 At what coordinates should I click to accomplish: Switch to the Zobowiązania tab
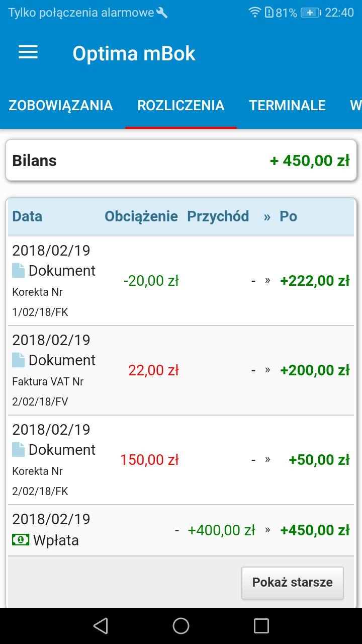61,105
